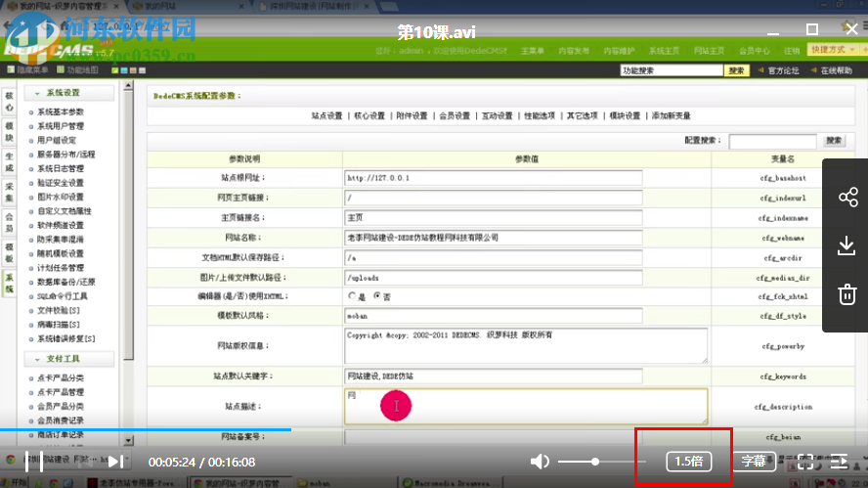Open 系统日志管理 in the sidebar
The image size is (868, 488).
tap(61, 168)
